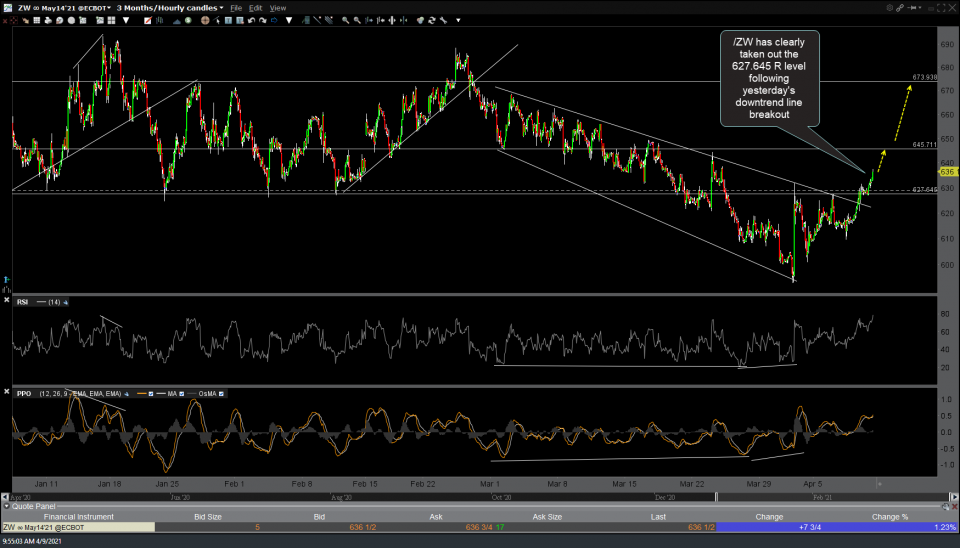The height and width of the screenshot is (548, 960).
Task: Open the File menu
Action: pyautogui.click(x=235, y=7)
